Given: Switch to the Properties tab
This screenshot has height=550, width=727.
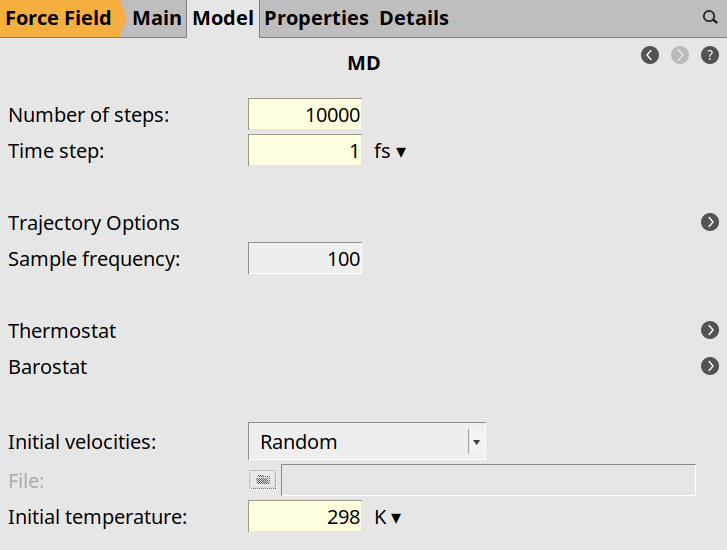Looking at the screenshot, I should (316, 18).
